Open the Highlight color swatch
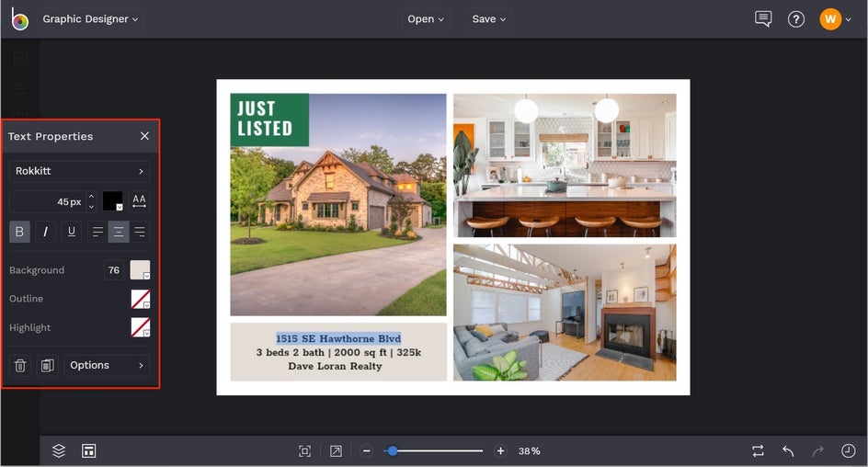Viewport: 868px width, 467px height. (140, 327)
